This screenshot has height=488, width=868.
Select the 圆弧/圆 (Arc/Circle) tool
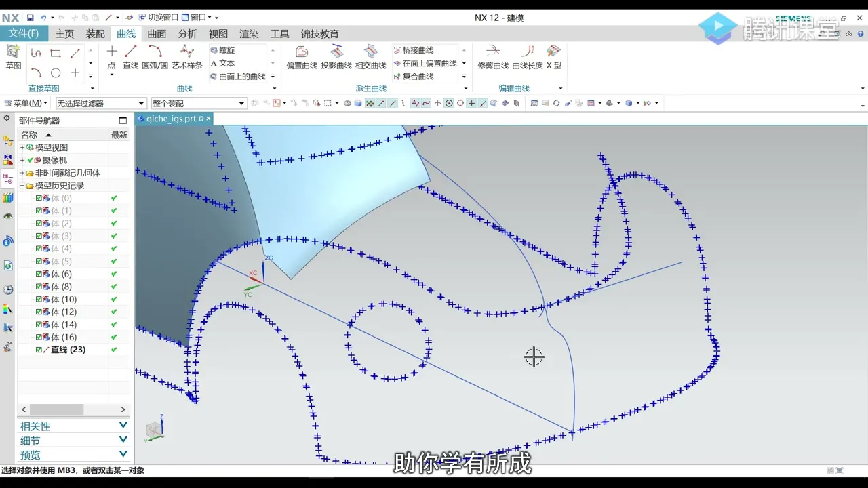click(x=155, y=59)
